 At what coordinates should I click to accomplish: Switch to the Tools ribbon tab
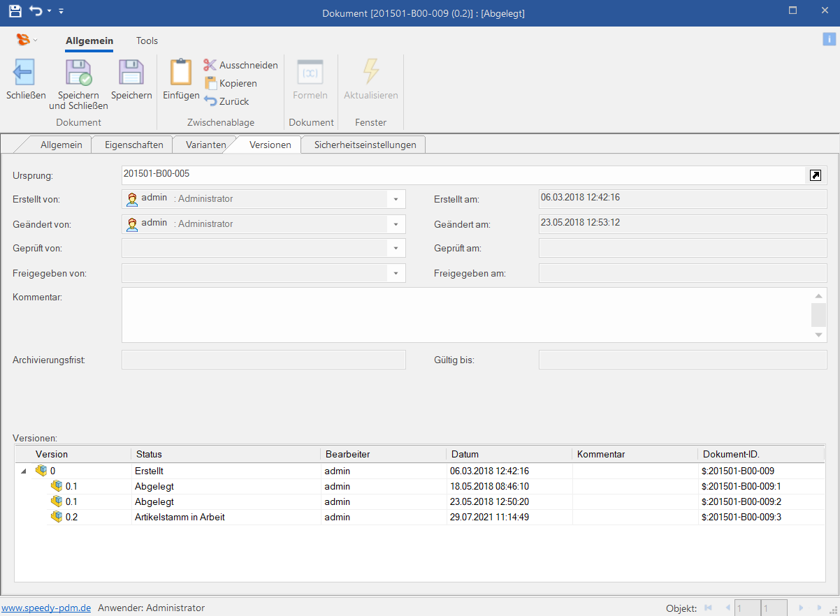[147, 41]
